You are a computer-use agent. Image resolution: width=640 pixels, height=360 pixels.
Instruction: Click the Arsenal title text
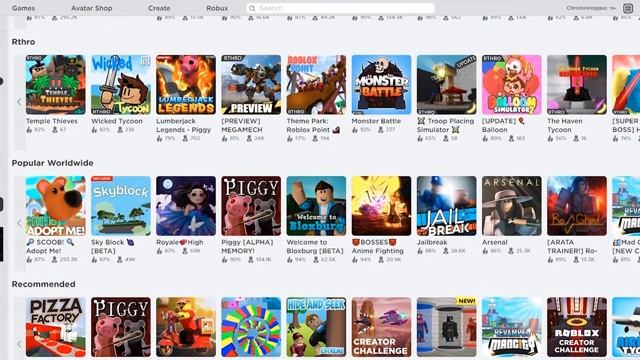[x=495, y=242]
